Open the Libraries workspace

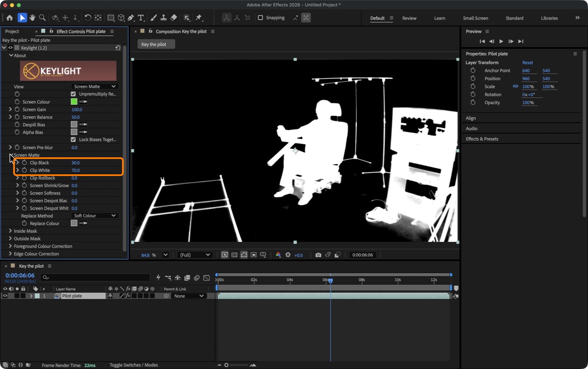point(549,18)
